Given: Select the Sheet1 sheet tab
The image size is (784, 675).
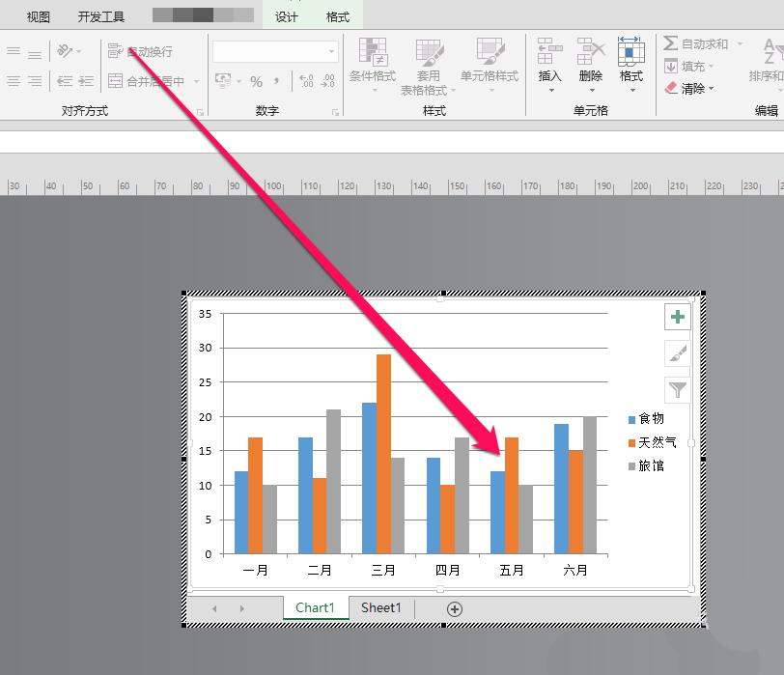Looking at the screenshot, I should (381, 607).
